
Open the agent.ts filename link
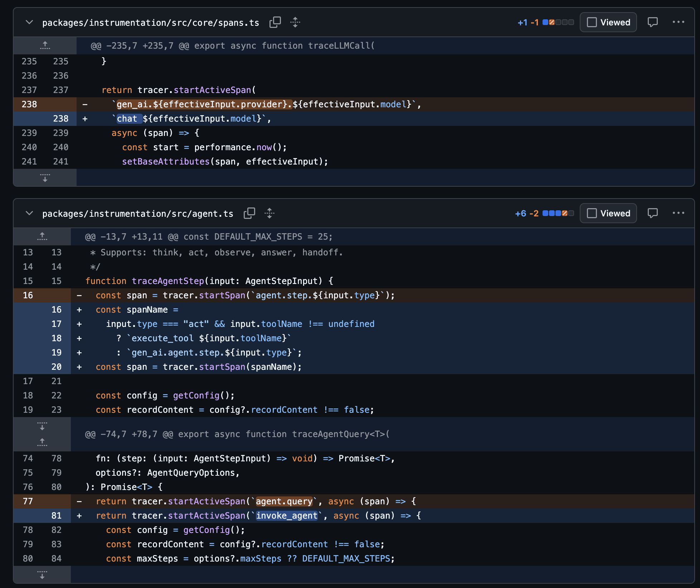tap(137, 213)
